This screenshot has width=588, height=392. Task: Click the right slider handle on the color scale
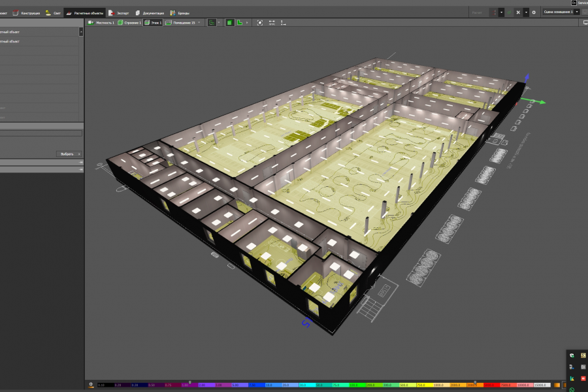pyautogui.click(x=475, y=383)
